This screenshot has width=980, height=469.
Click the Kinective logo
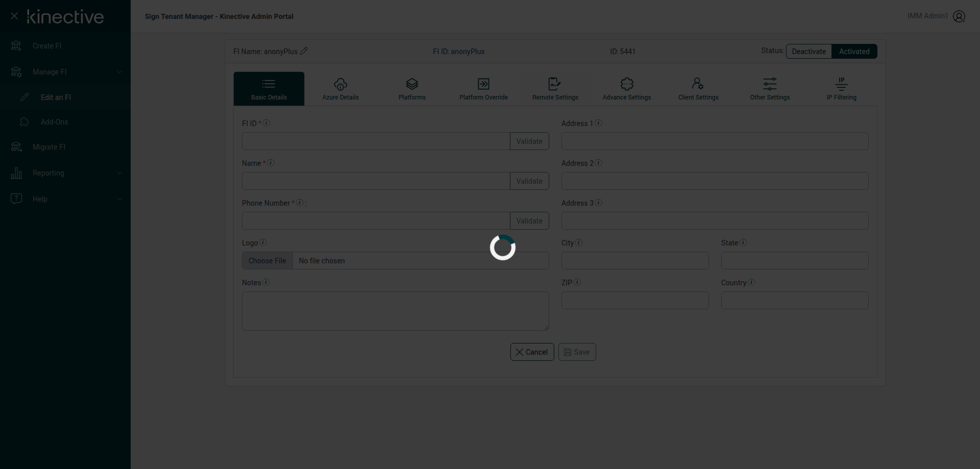pos(65,16)
